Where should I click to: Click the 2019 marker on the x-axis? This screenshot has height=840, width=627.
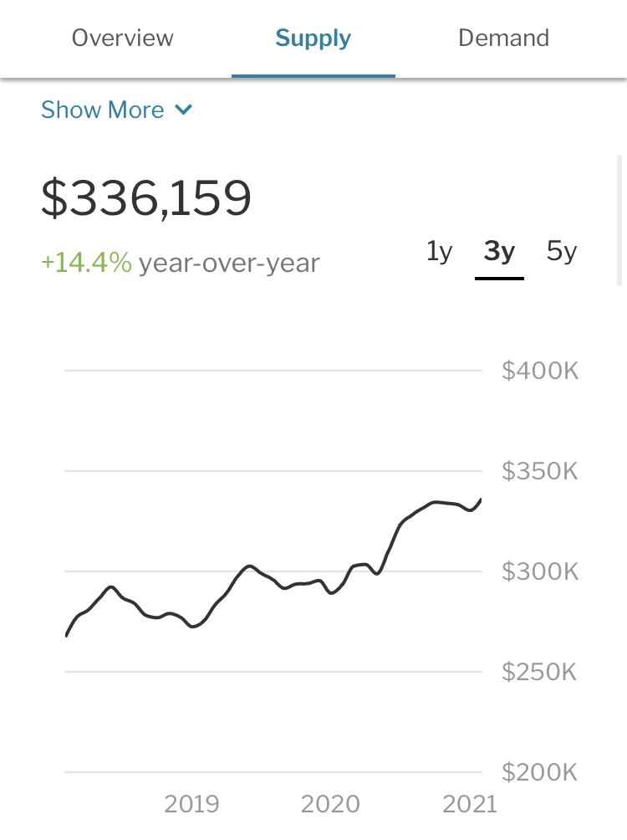tap(191, 805)
